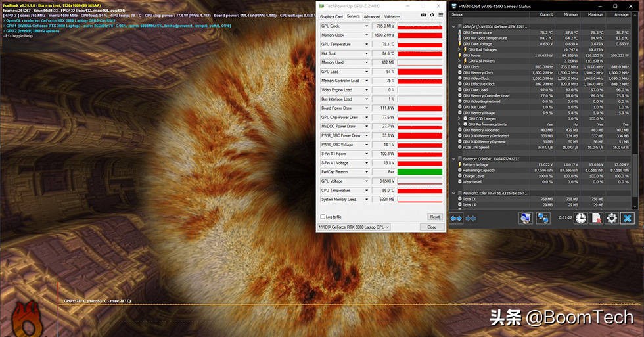Collapse the Battery COMPAL sensor group
This screenshot has height=337, width=644.
click(x=454, y=158)
